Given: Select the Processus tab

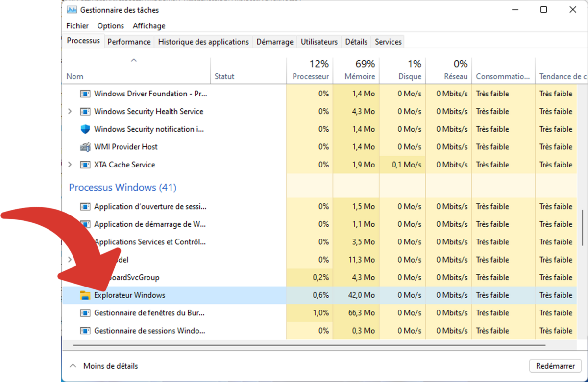Looking at the screenshot, I should coord(83,41).
